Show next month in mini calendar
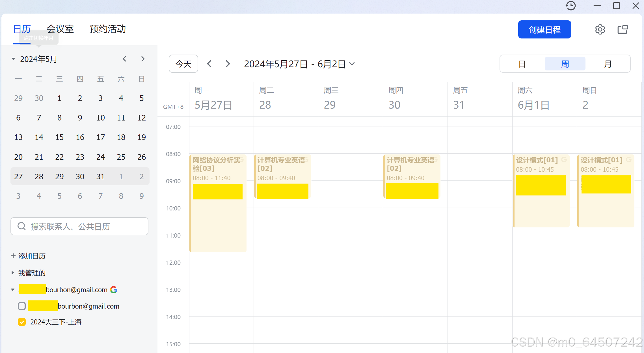644x353 pixels. click(x=143, y=59)
